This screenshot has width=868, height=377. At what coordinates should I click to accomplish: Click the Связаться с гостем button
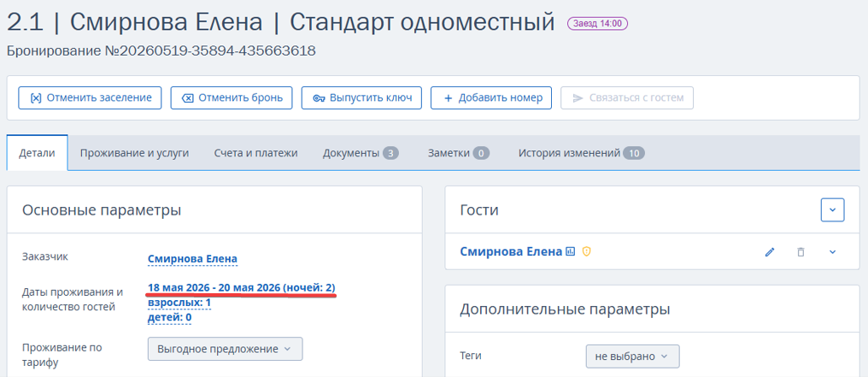click(x=627, y=98)
